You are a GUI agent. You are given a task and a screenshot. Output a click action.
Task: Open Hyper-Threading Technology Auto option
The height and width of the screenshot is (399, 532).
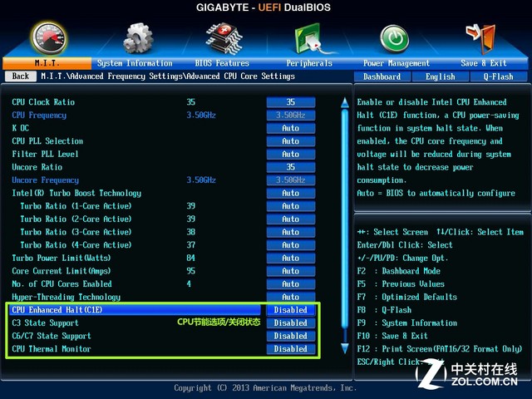point(291,297)
